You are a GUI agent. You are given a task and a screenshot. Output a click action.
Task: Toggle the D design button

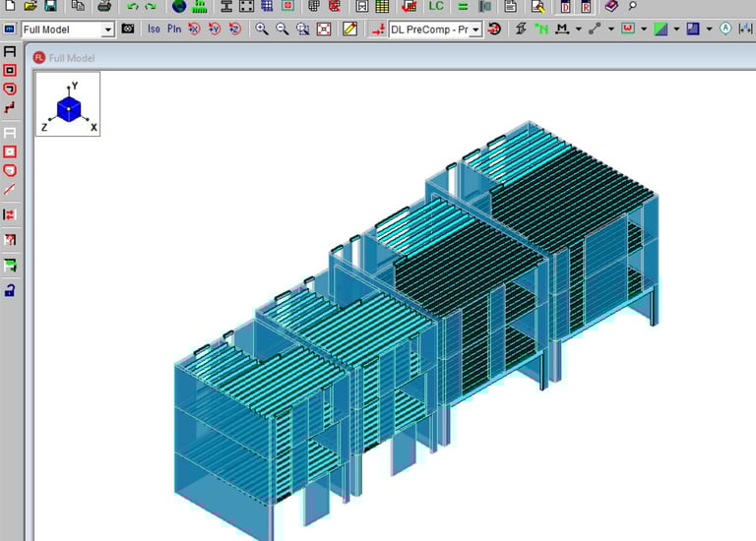coord(566,6)
